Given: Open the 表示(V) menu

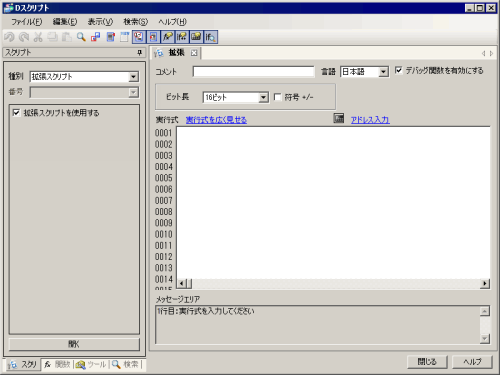Looking at the screenshot, I should point(100,22).
